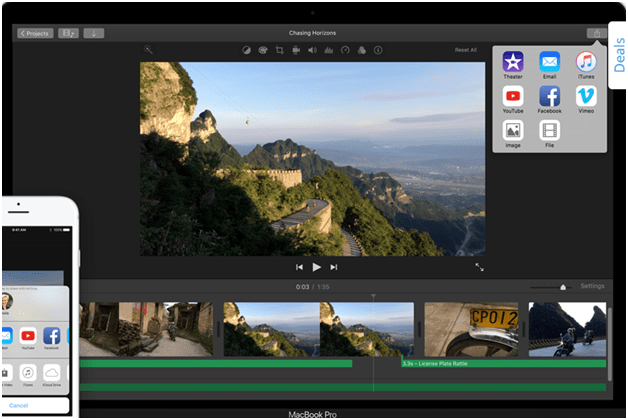Show clip information icon
The image size is (628, 420).
[378, 50]
